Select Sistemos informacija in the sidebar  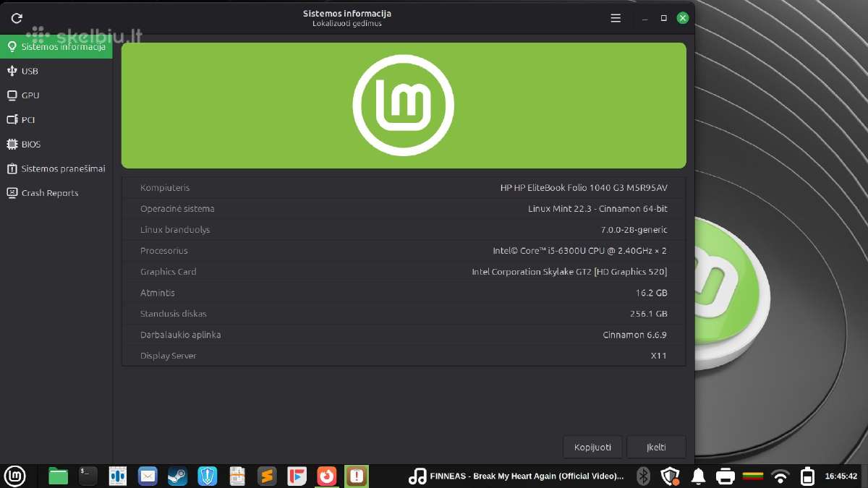click(x=56, y=47)
